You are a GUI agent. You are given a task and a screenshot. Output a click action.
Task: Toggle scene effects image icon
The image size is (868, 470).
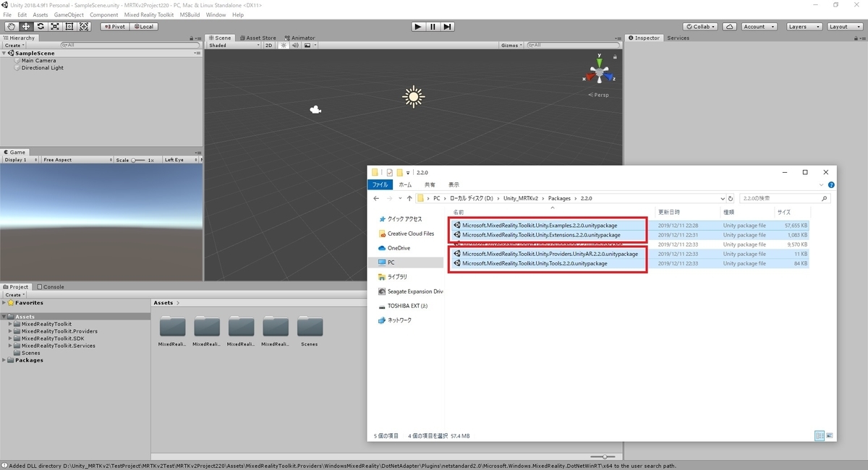click(x=309, y=45)
